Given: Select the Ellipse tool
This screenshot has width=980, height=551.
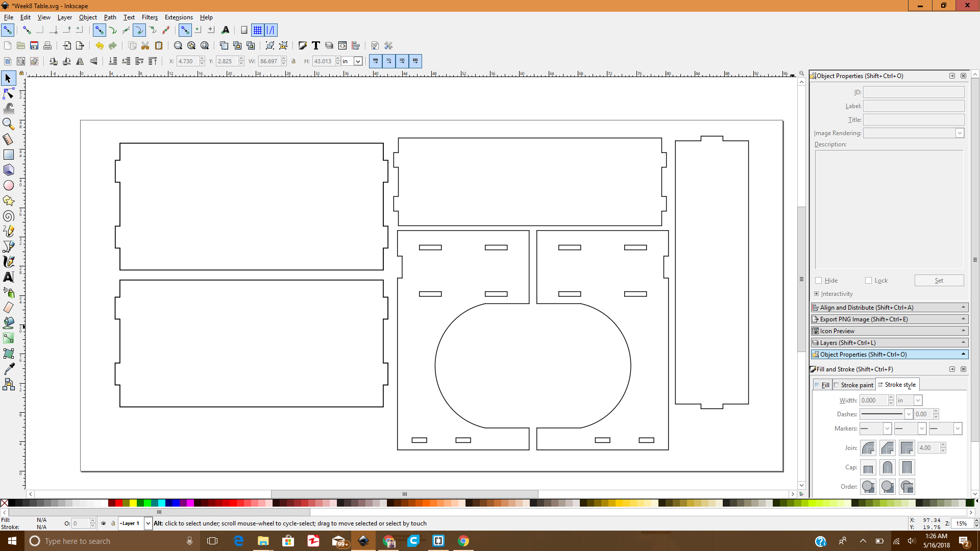Looking at the screenshot, I should coord(8,186).
